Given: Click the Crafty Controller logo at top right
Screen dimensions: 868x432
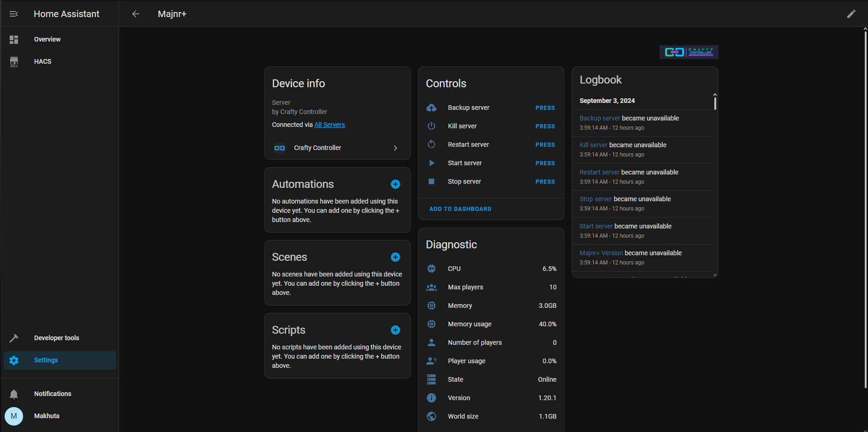Looking at the screenshot, I should (689, 52).
